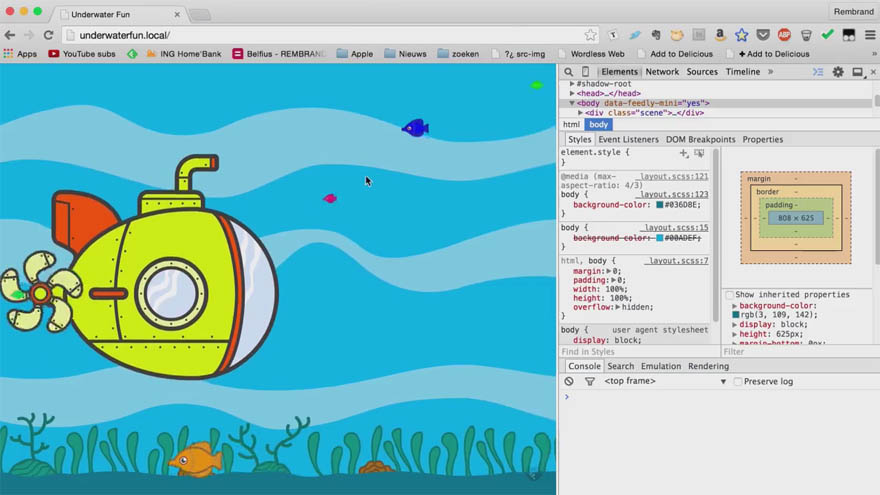Image resolution: width=880 pixels, height=495 pixels.
Task: Open DevTools settings gear
Action: click(x=838, y=72)
